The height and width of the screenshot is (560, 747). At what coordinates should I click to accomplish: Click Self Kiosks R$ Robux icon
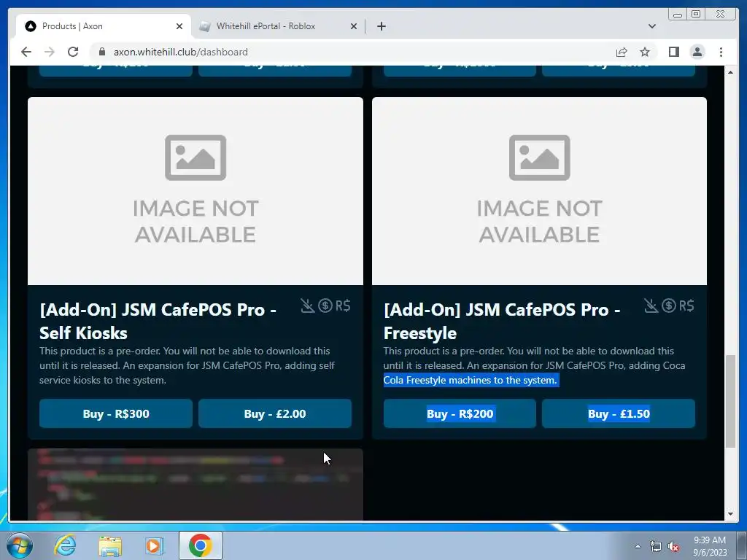(343, 306)
